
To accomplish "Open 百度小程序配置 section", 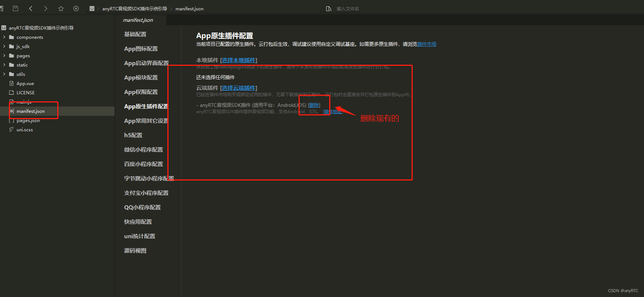I will pos(143,164).
